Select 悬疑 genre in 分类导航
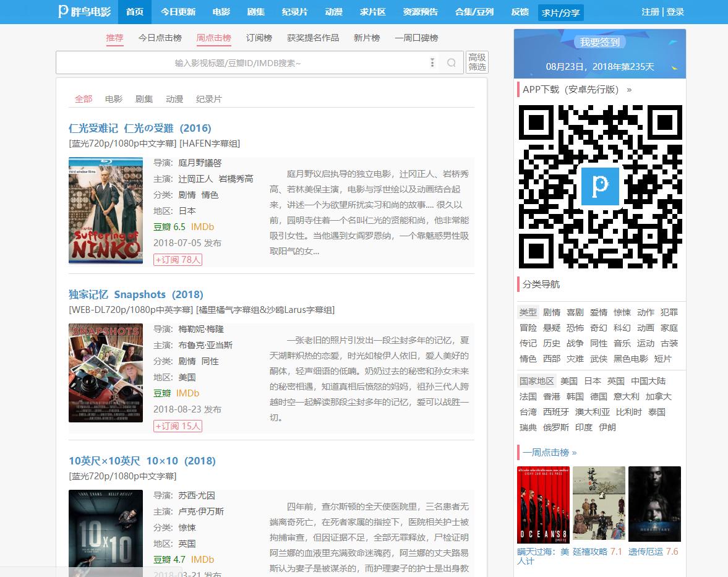 pos(552,328)
